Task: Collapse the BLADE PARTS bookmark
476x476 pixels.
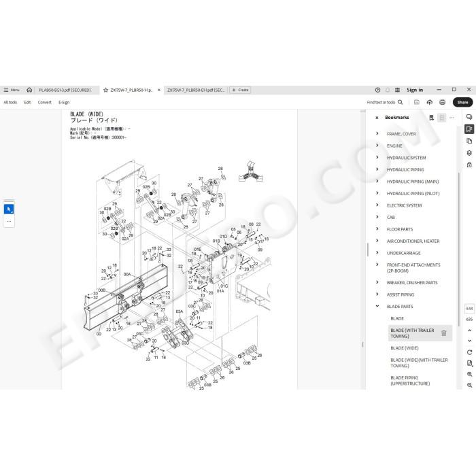Action: (377, 306)
